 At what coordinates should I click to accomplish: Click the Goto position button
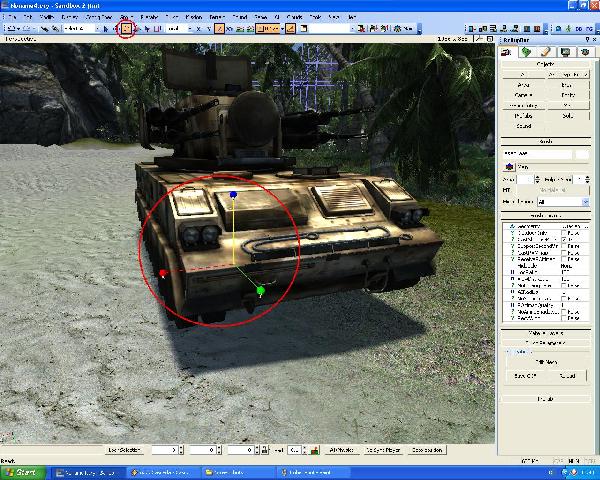427,450
